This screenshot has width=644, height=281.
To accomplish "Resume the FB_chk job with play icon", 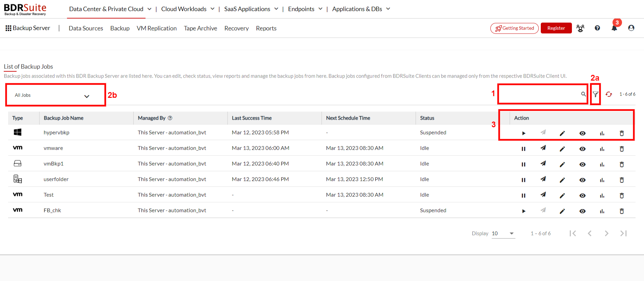I will click(524, 211).
